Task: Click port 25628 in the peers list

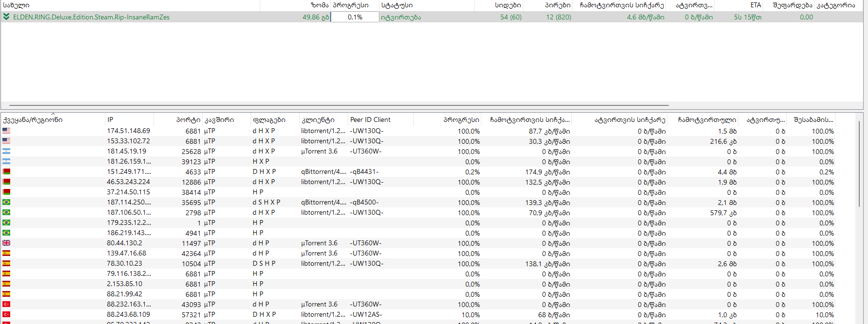Action: point(191,151)
